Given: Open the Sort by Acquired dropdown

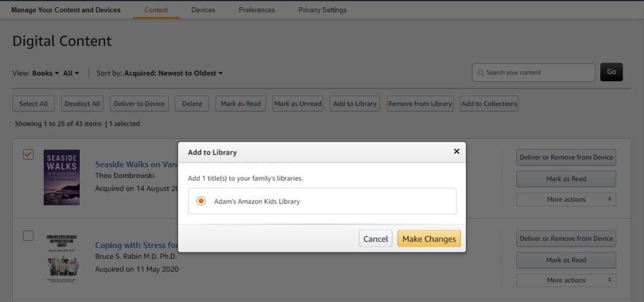Looking at the screenshot, I should (173, 73).
